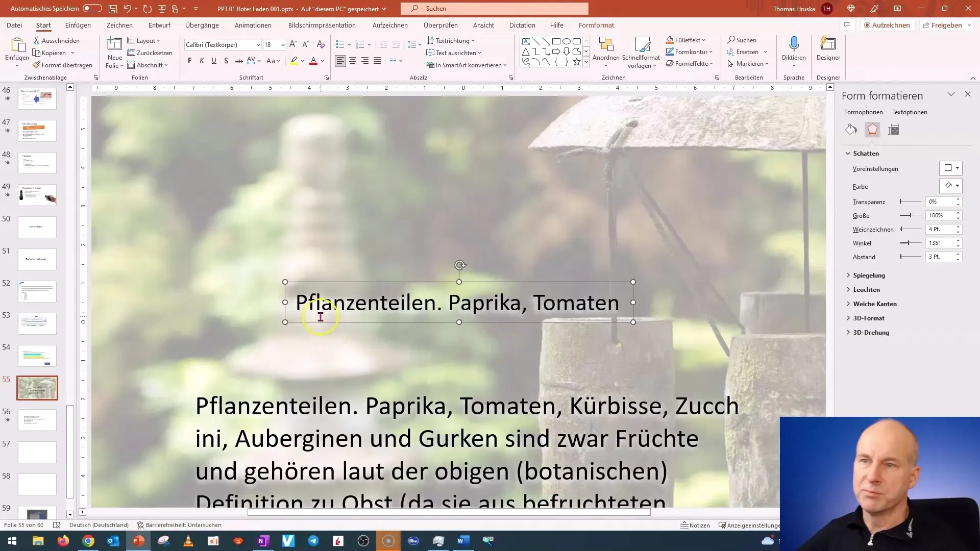Click the Größe slider
Screen dimensions: 980x551
click(x=910, y=215)
